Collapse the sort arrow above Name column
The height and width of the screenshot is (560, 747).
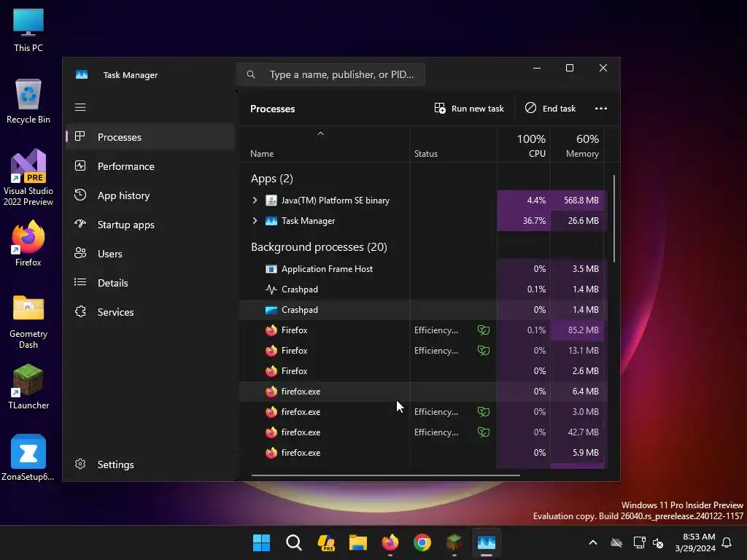pyautogui.click(x=321, y=134)
